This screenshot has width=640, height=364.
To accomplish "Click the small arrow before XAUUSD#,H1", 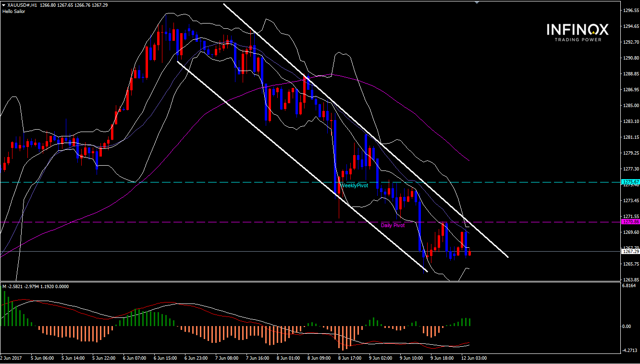I will [4, 5].
